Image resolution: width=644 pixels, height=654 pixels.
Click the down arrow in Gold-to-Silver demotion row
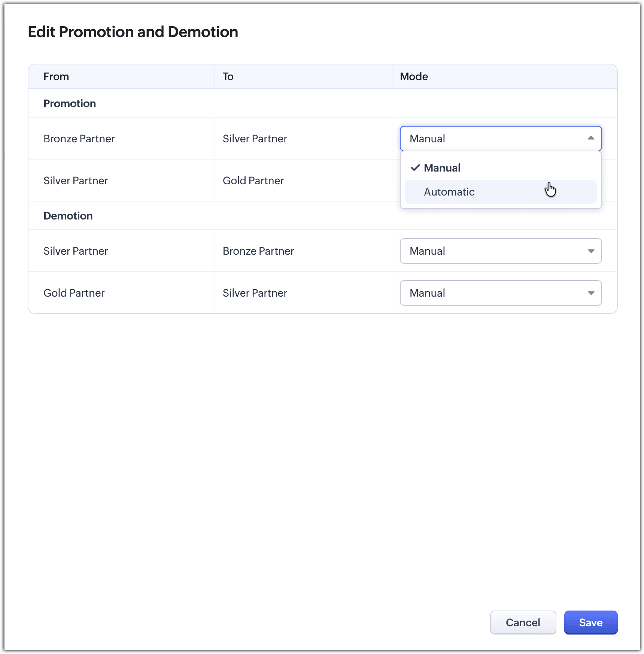pyautogui.click(x=591, y=293)
